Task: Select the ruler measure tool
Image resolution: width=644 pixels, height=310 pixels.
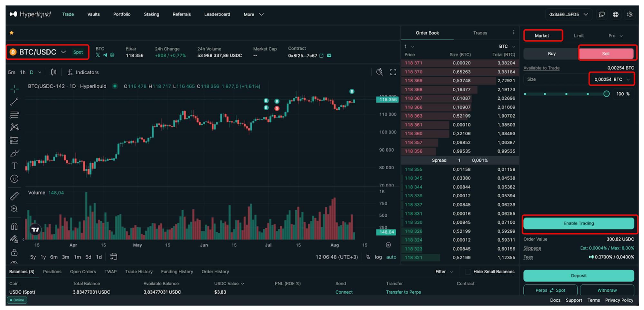Action: [x=14, y=196]
